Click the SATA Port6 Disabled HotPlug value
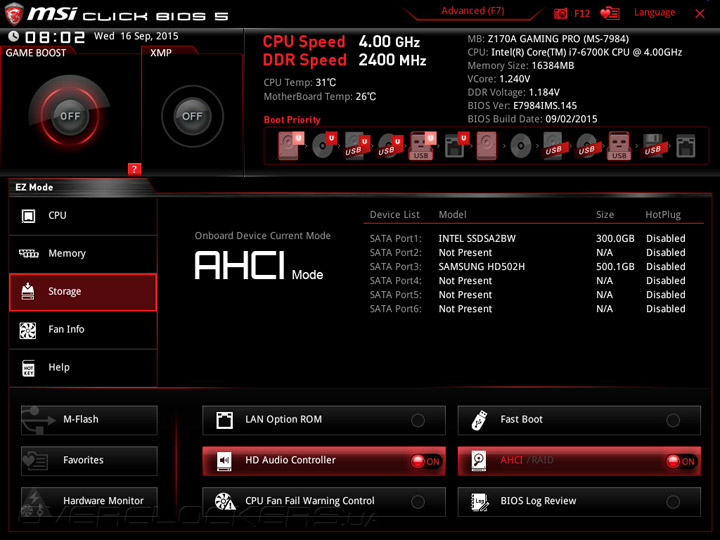 coord(665,309)
